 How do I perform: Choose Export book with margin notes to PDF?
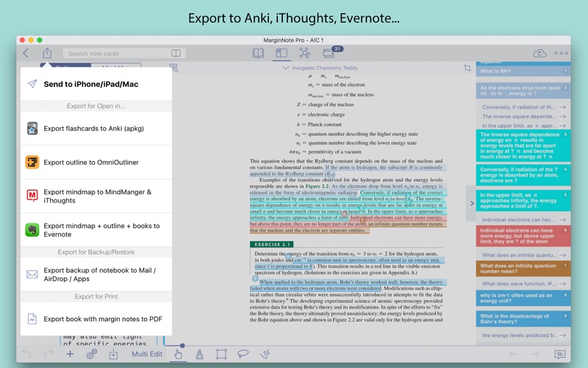[x=96, y=319]
